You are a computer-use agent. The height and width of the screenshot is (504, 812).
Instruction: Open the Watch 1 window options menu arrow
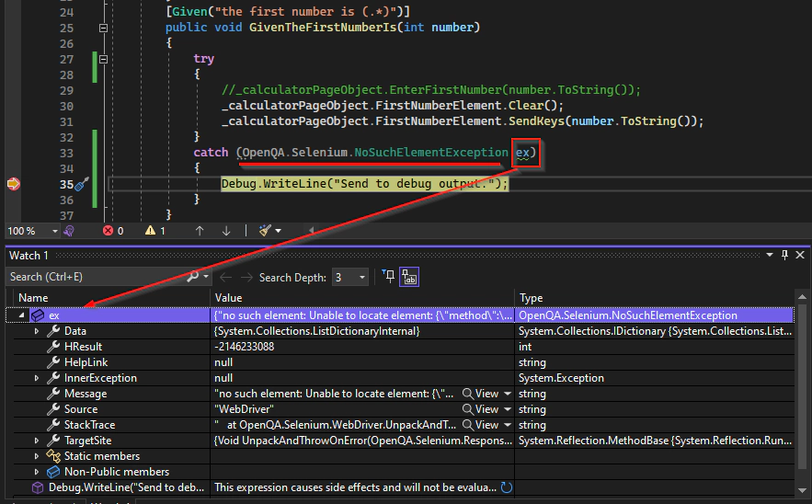[x=771, y=255]
